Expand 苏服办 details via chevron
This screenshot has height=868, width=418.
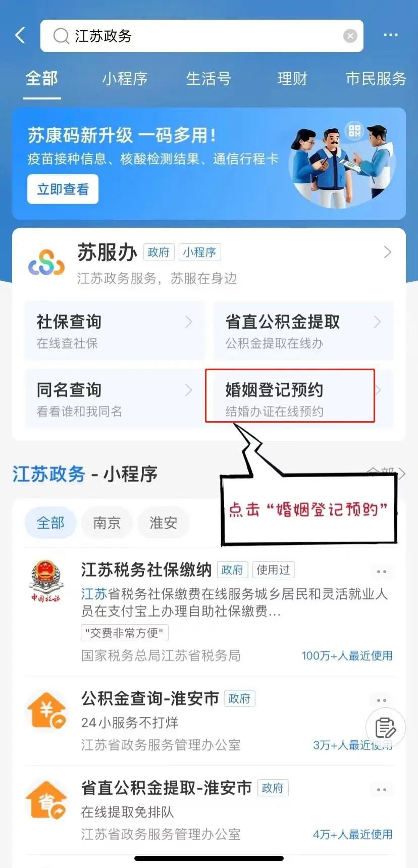[x=387, y=252]
